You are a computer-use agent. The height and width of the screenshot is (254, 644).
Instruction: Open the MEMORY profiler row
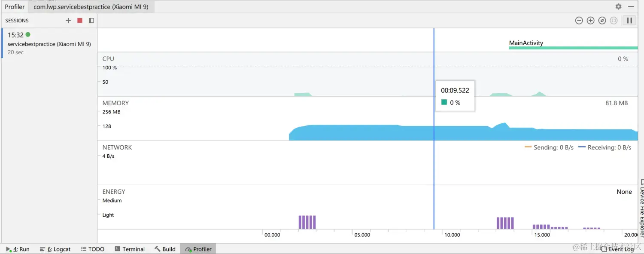pyautogui.click(x=368, y=119)
